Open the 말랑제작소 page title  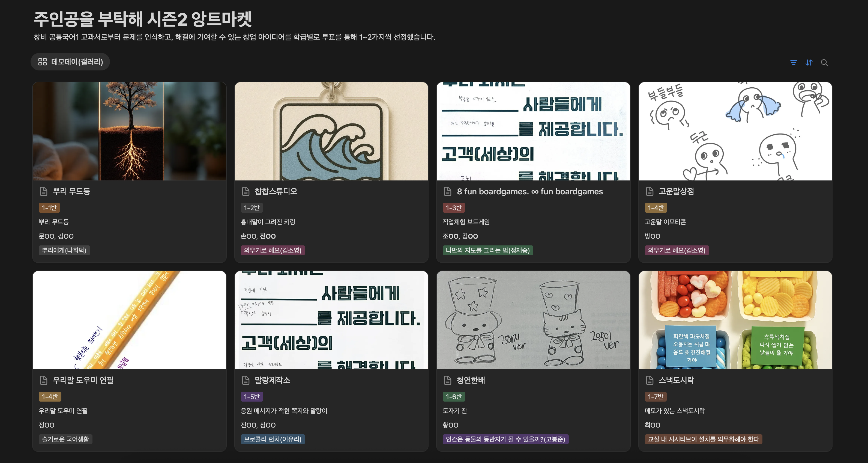[x=272, y=380]
